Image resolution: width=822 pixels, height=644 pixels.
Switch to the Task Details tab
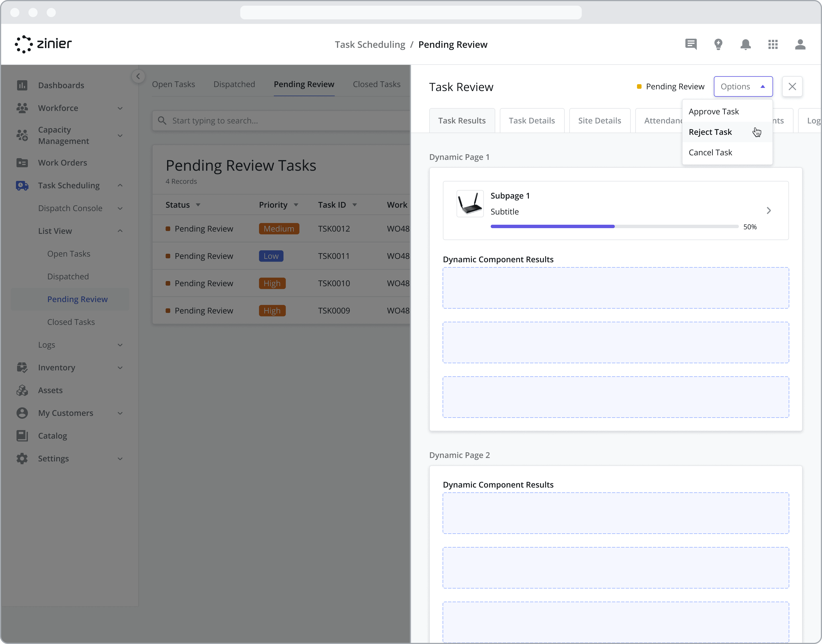532,120
